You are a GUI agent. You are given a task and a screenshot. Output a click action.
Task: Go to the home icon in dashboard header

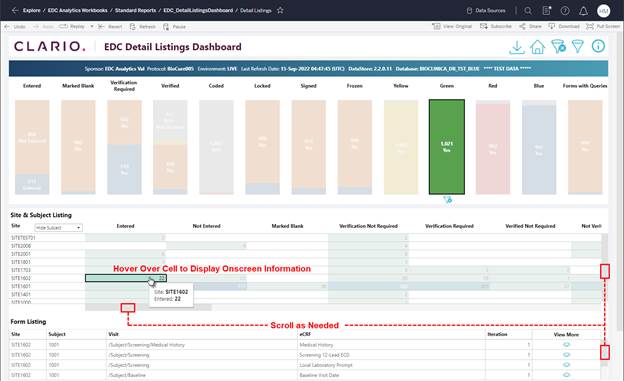[x=537, y=47]
